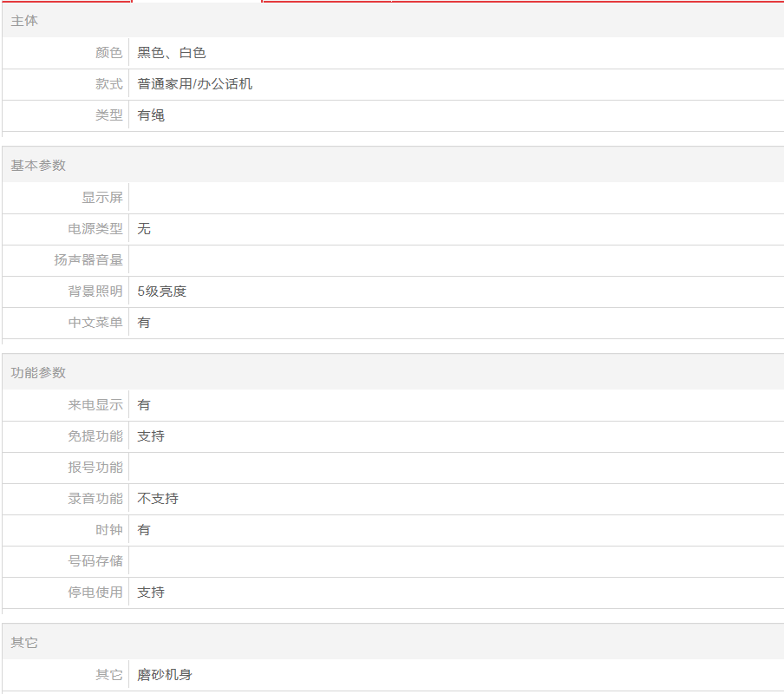
Task: Click the 中文菜单 row label
Action: click(x=95, y=323)
